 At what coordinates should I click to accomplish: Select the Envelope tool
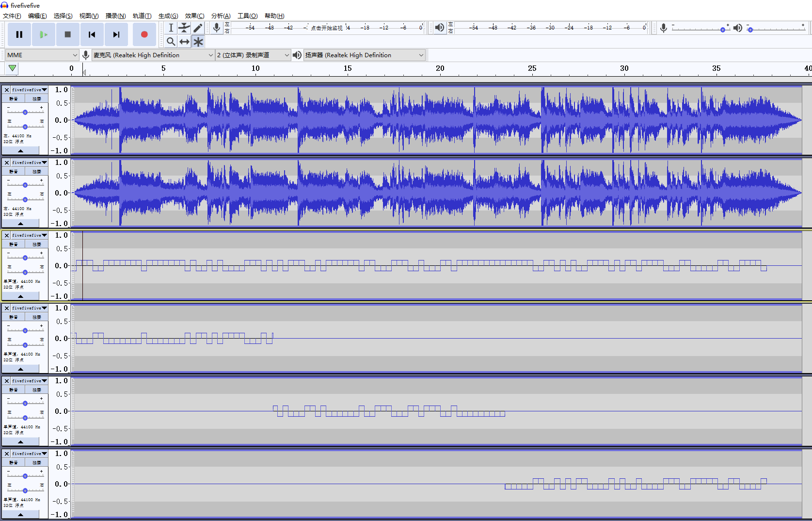pyautogui.click(x=184, y=28)
